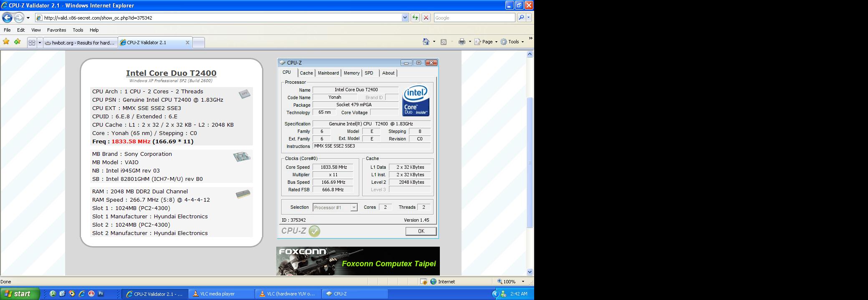
Task: Go back with the browser Back arrow
Action: click(x=7, y=17)
